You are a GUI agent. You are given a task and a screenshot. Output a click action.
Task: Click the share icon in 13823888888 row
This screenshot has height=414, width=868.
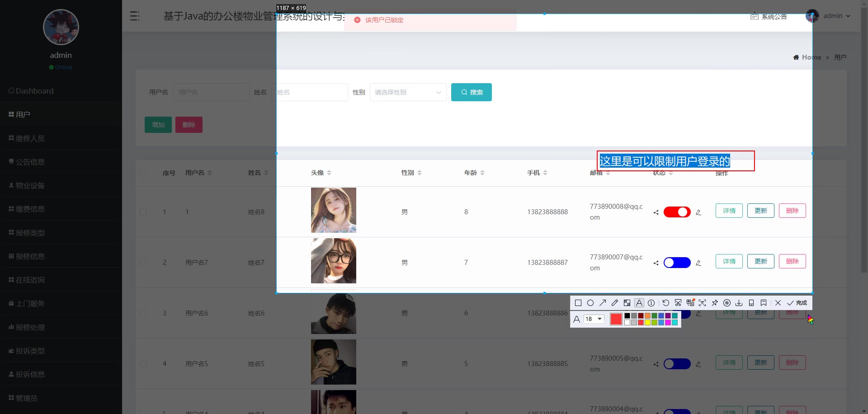[656, 212]
